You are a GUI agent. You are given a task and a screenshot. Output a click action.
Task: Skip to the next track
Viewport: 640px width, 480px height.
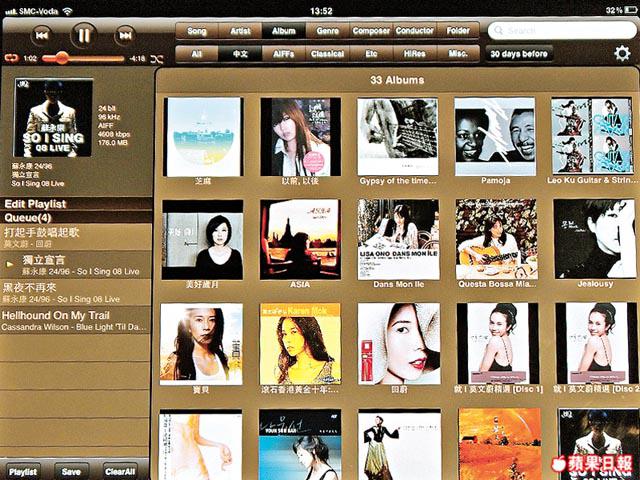pos(125,36)
